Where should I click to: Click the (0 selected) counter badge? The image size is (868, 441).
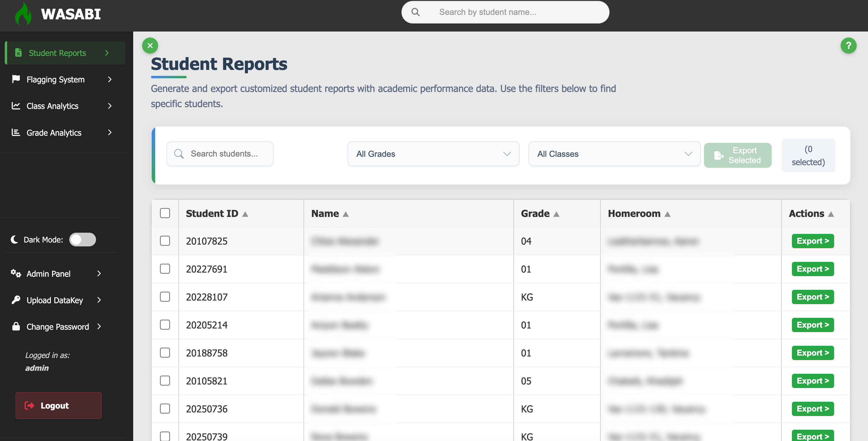(x=808, y=156)
